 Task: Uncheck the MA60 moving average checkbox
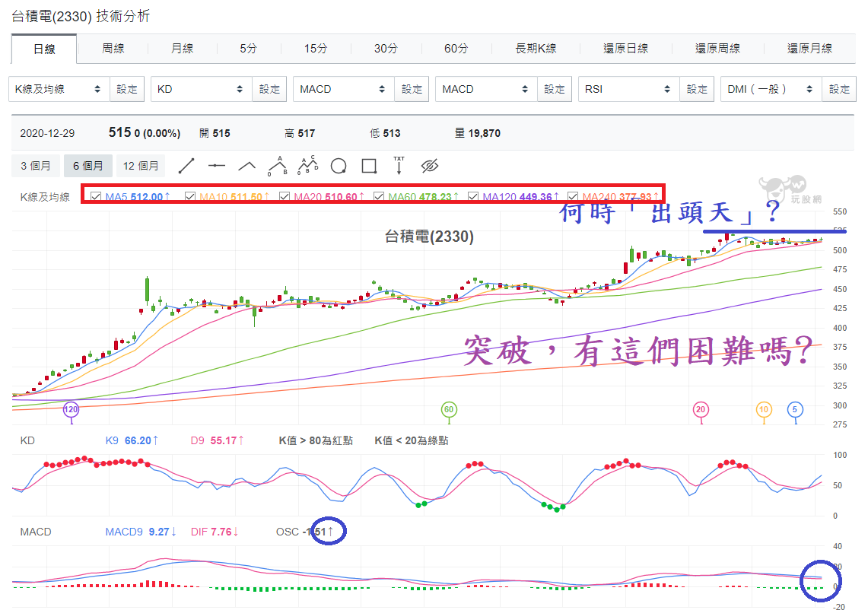click(379, 196)
